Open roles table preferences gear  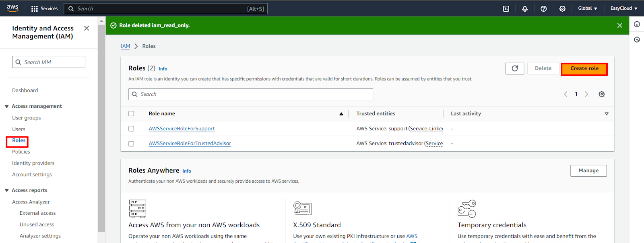[x=602, y=94]
